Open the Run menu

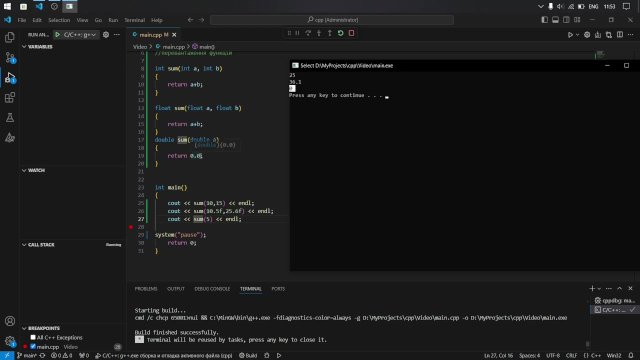coord(113,20)
